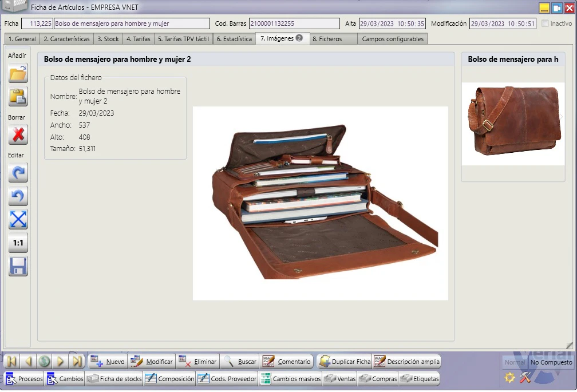Show image at 1:1 scale
This screenshot has width=577, height=392.
pos(18,243)
